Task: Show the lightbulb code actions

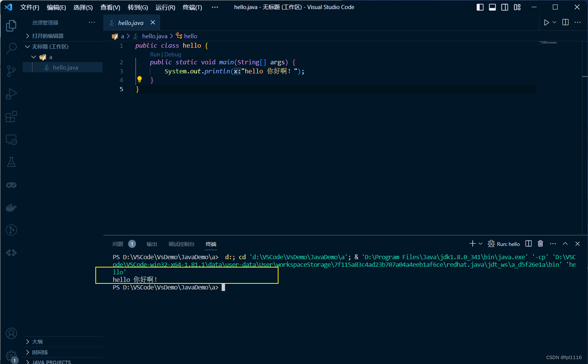Action: (140, 79)
